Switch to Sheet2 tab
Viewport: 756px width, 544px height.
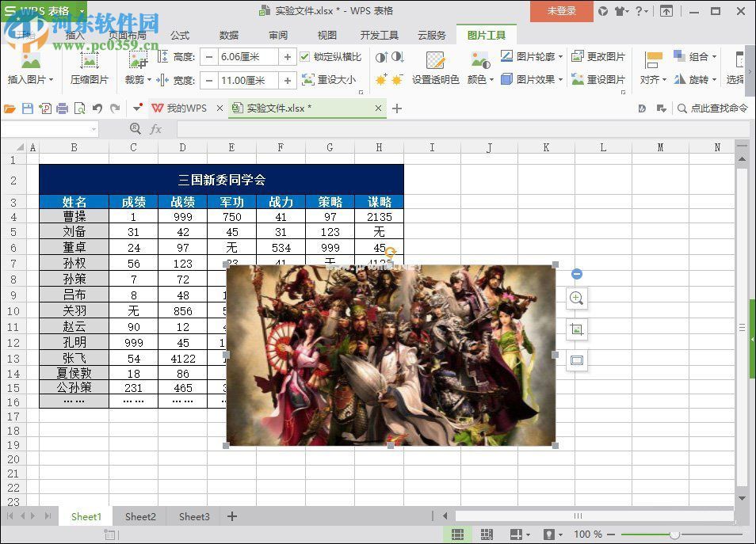click(140, 516)
